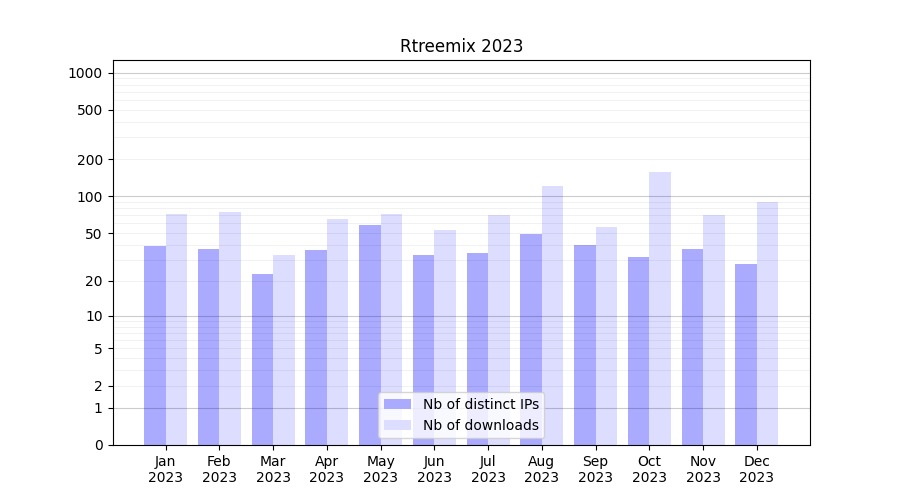Click the February downloads bar
Image resolution: width=900 pixels, height=500 pixels.
230,328
